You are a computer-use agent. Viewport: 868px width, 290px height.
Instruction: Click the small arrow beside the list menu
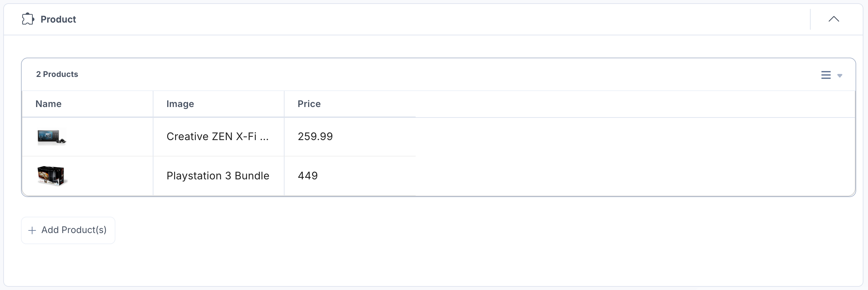pos(840,76)
